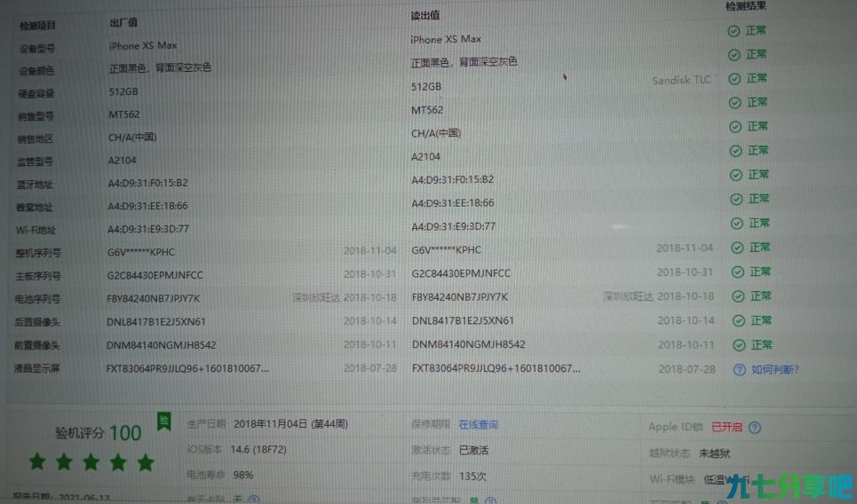Click CH/A(中国) in the 读出值 column

click(x=436, y=133)
